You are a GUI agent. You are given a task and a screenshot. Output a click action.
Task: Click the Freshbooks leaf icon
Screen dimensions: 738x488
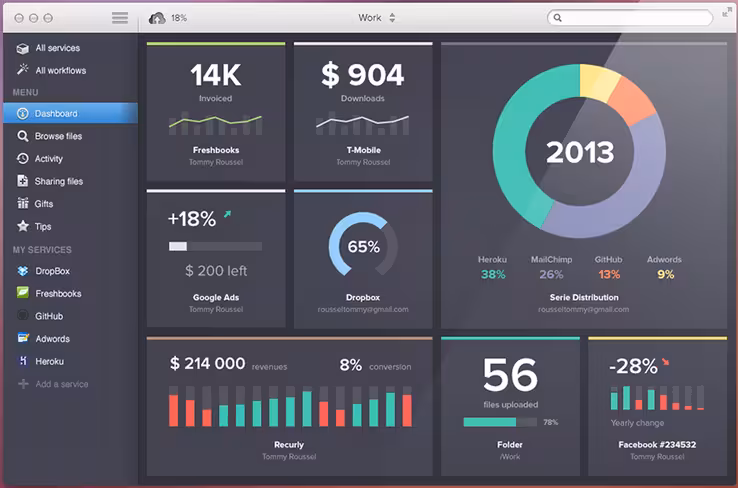(23, 293)
